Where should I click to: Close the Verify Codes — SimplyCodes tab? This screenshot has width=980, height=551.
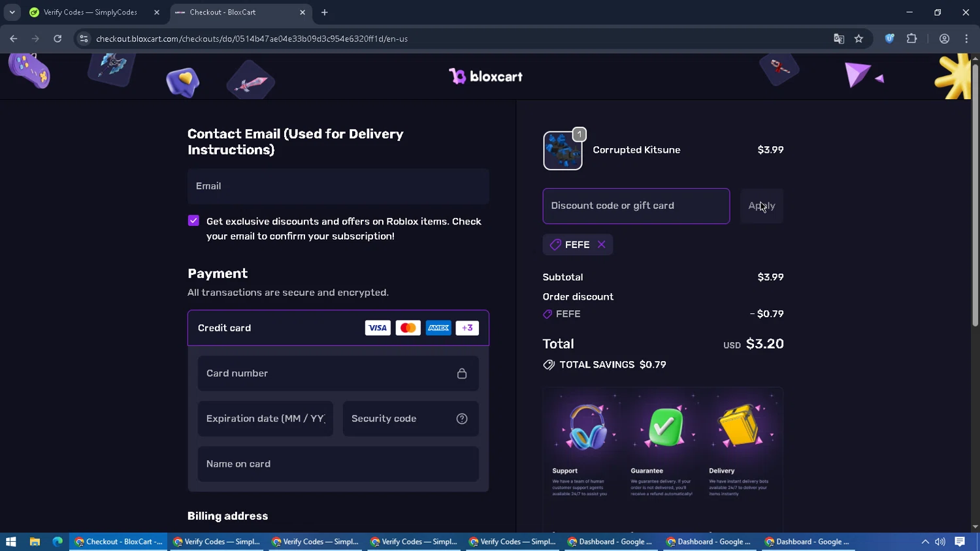156,12
